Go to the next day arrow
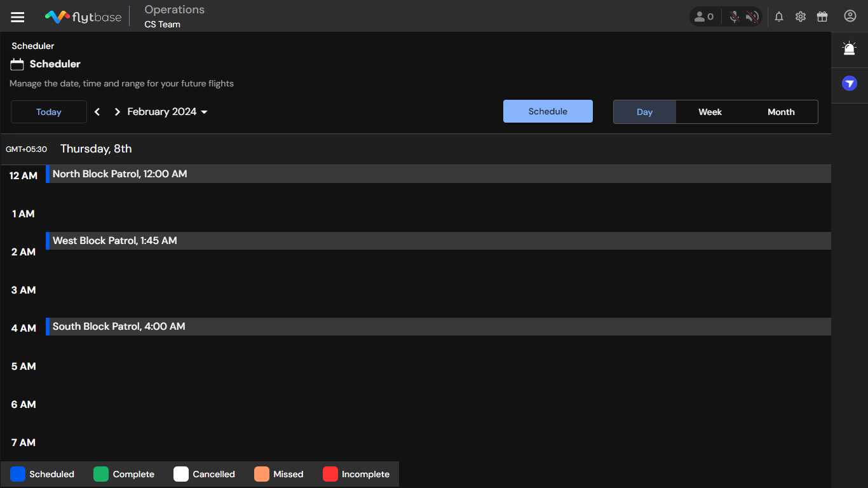This screenshot has width=868, height=488. pos(117,112)
